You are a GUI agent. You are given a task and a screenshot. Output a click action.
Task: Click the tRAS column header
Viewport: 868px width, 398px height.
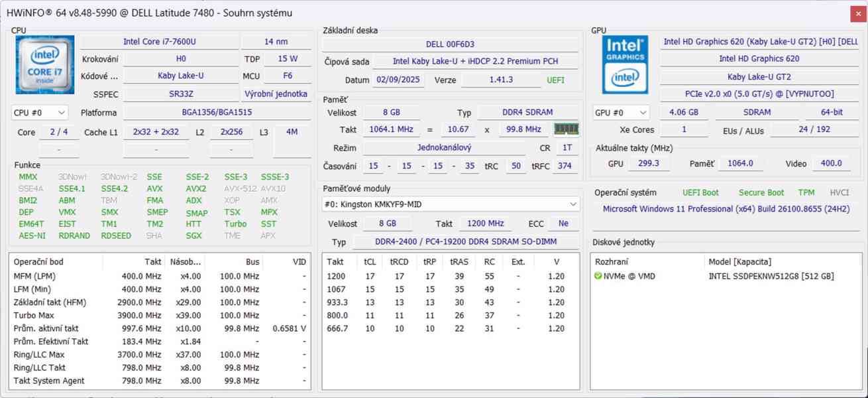[459, 262]
